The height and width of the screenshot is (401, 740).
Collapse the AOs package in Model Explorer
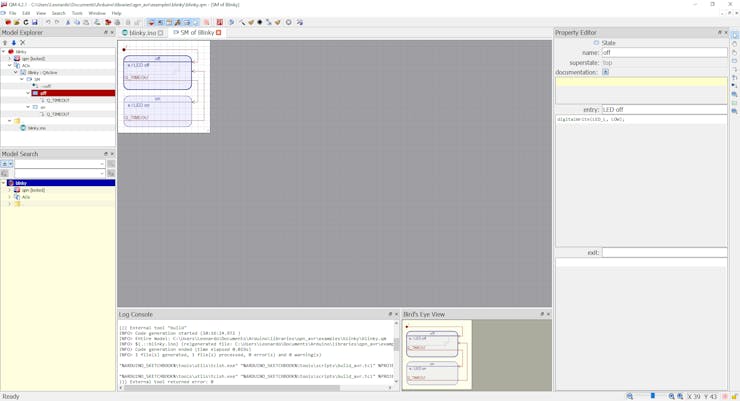pyautogui.click(x=10, y=66)
